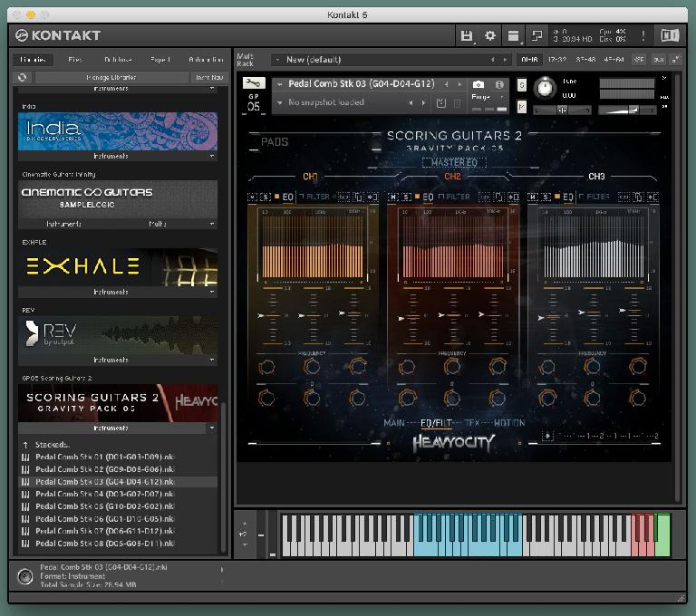Click Manage Libraries button
696x616 pixels.
[x=111, y=77]
